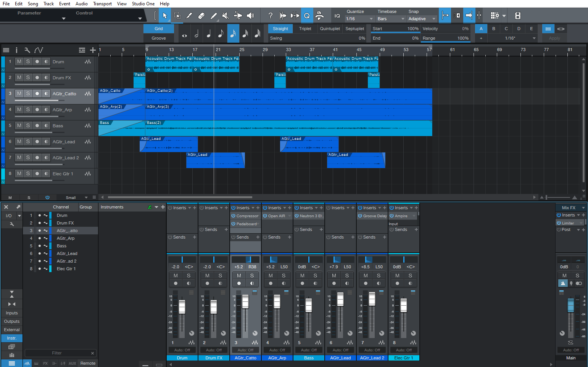Image resolution: width=588 pixels, height=367 pixels.
Task: Solo the Drum FX track
Action: click(28, 77)
